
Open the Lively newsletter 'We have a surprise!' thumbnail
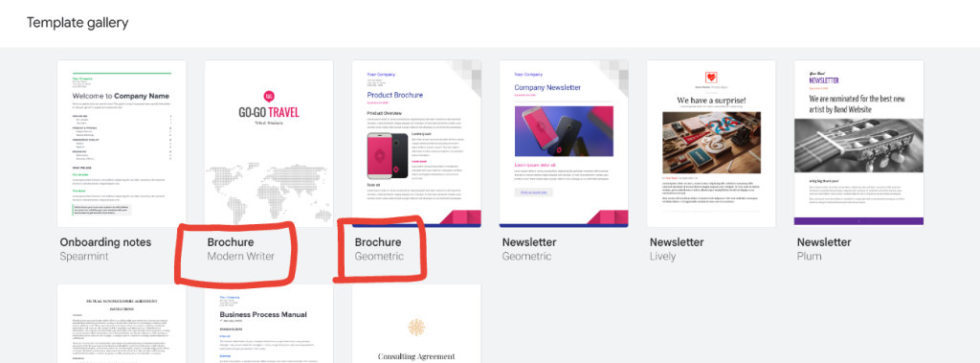point(711,144)
